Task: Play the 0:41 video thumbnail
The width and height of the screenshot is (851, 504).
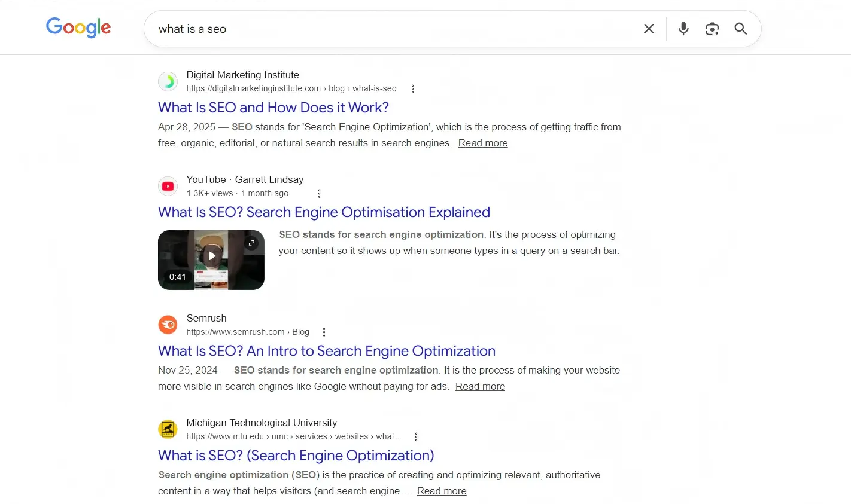Action: coord(211,260)
